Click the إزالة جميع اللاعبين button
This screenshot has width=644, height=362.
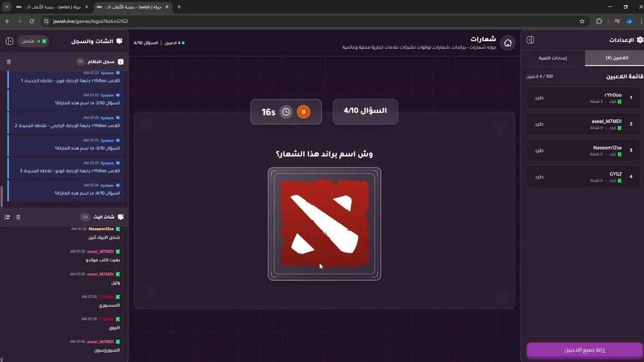click(585, 350)
